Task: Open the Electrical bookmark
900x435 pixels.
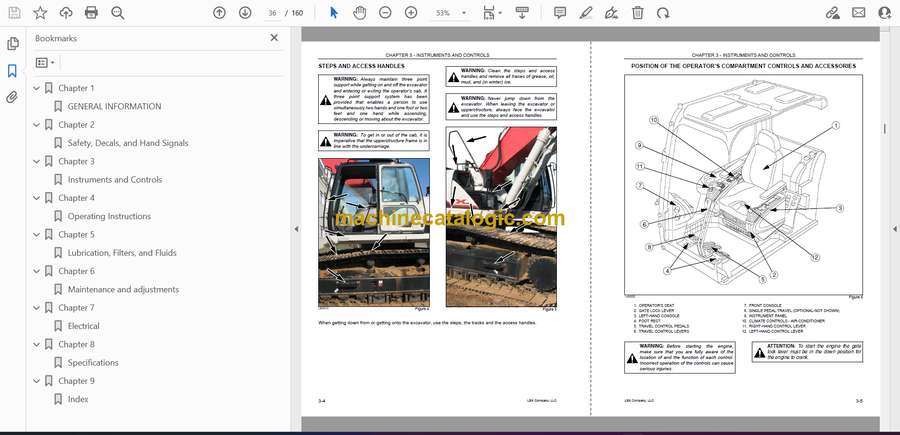Action: point(83,326)
